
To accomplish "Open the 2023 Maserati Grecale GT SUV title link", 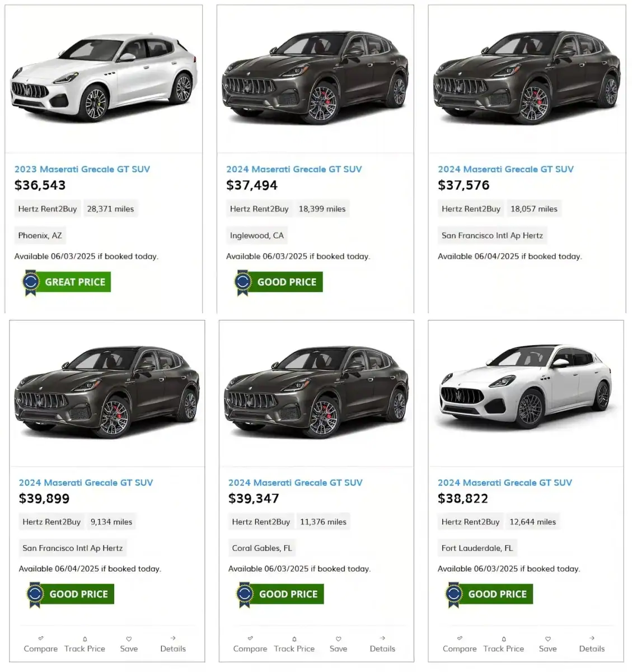I will click(x=82, y=169).
